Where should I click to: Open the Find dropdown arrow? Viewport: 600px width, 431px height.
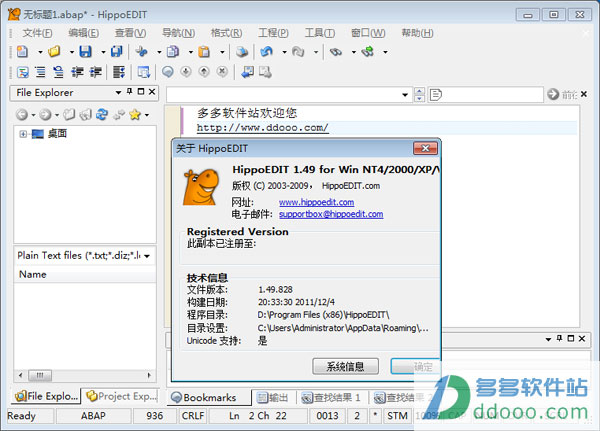point(354,52)
